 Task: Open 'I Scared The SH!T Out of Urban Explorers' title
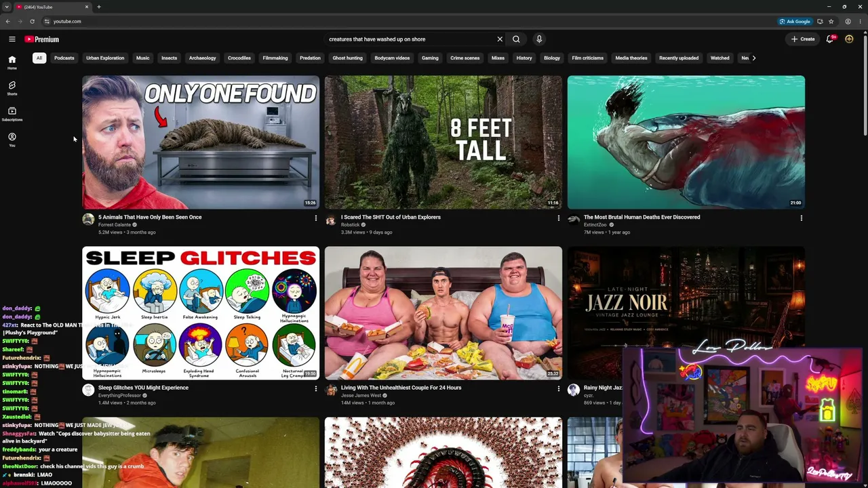(x=391, y=217)
